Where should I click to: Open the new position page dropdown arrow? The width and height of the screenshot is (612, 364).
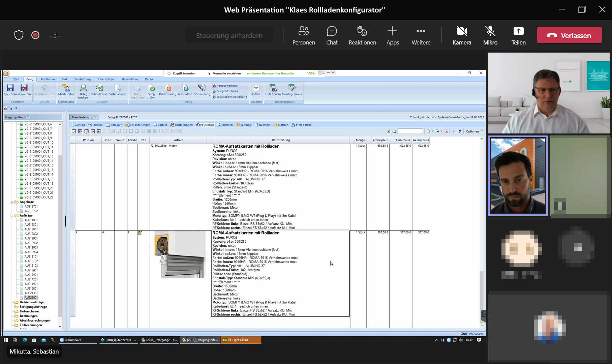pyautogui.click(x=432, y=131)
